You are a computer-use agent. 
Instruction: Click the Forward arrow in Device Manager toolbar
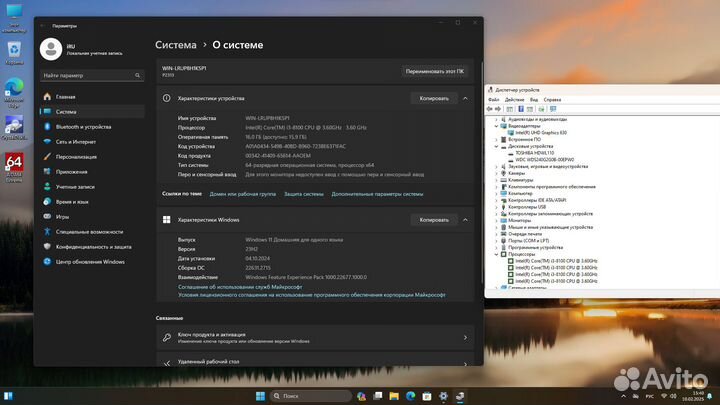498,109
